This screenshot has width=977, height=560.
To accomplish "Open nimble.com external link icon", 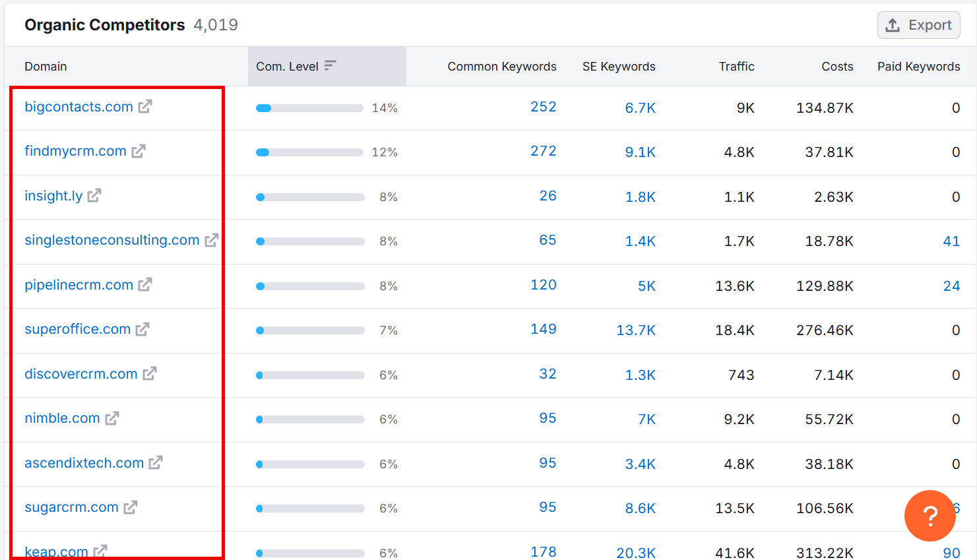I will pyautogui.click(x=112, y=418).
